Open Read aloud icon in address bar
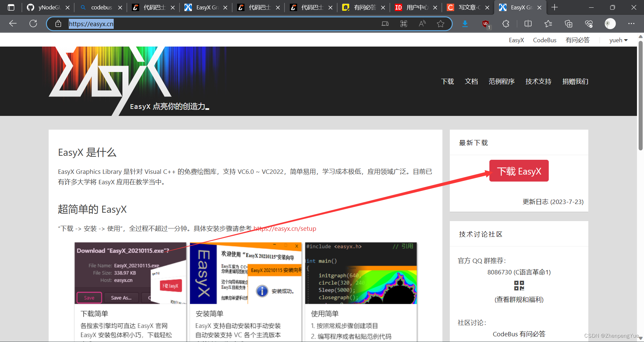Screen dimensions: 644x342 (x=422, y=24)
